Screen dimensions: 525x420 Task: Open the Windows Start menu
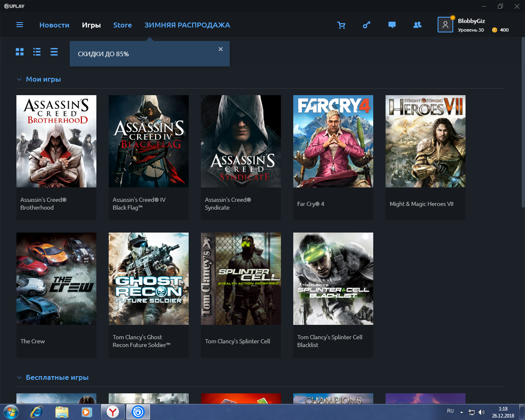11,412
